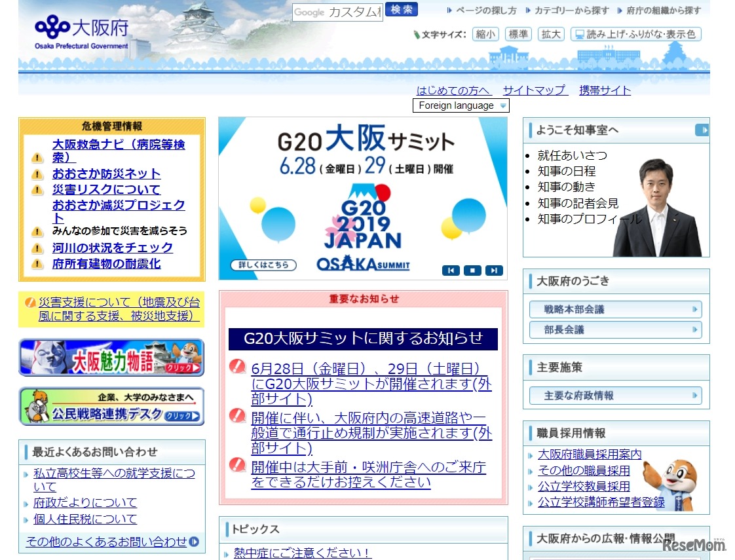The image size is (735, 560).
Task: Open 公立学校教員採用 link
Action: 584,487
